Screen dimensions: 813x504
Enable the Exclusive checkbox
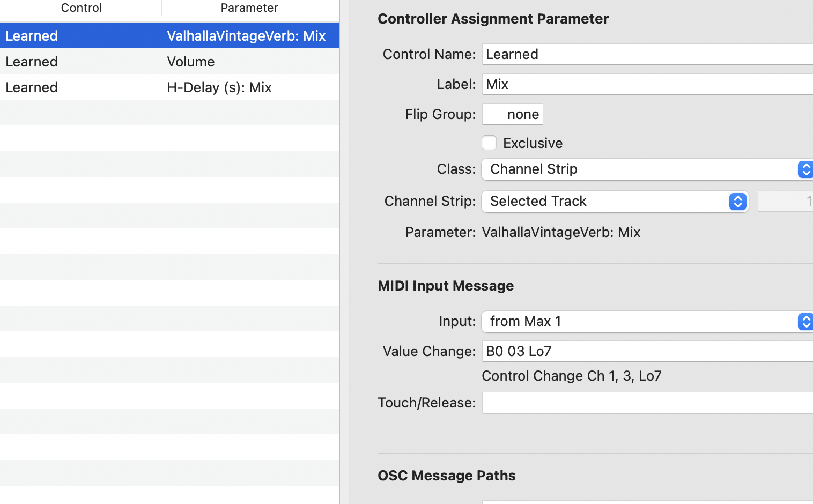[x=489, y=143]
